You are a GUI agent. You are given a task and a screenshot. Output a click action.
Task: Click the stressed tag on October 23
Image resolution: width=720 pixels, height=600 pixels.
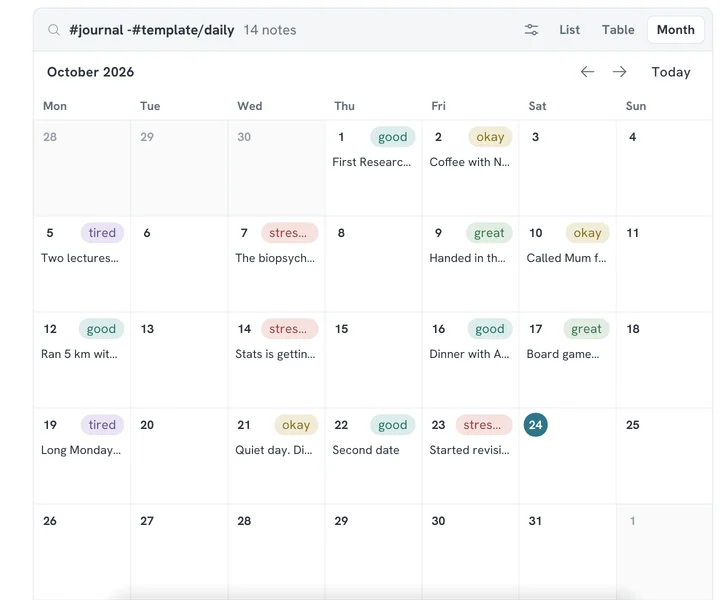click(484, 425)
